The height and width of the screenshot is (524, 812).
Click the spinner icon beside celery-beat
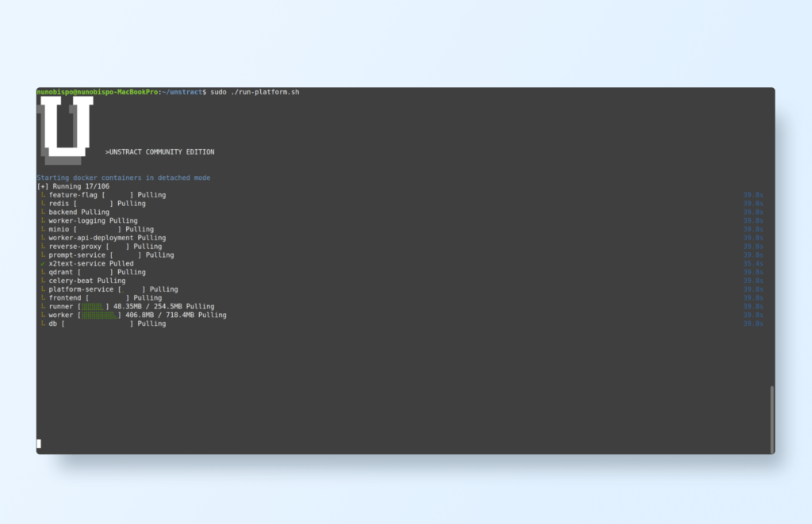pos(43,281)
